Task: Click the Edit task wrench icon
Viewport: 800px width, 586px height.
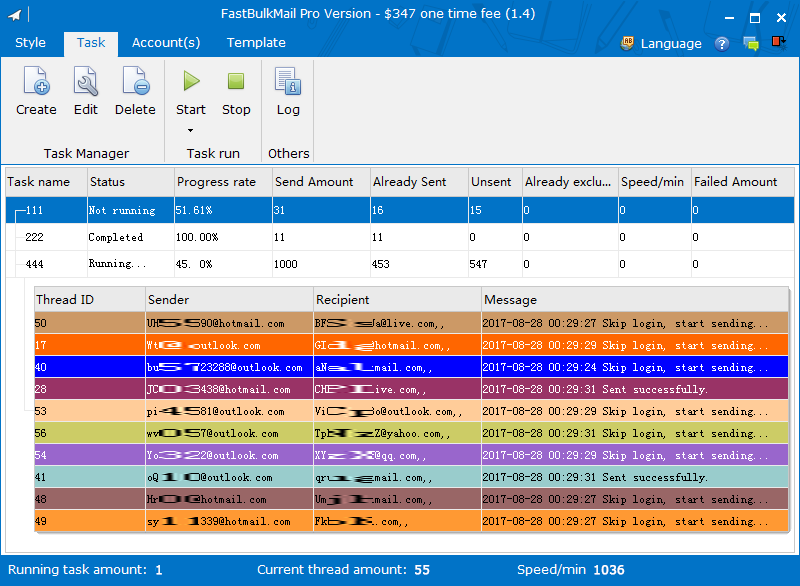Action: point(85,82)
